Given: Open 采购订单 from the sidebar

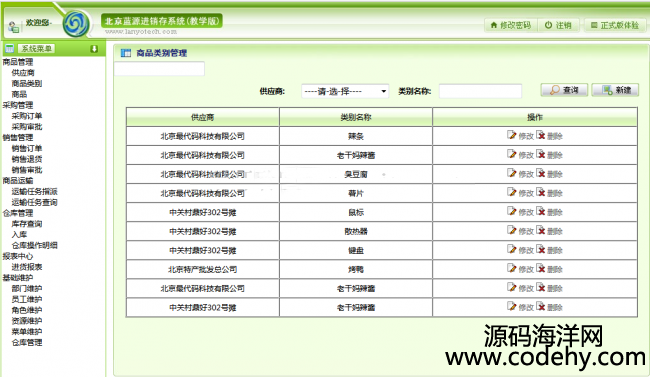Looking at the screenshot, I should (27, 116).
